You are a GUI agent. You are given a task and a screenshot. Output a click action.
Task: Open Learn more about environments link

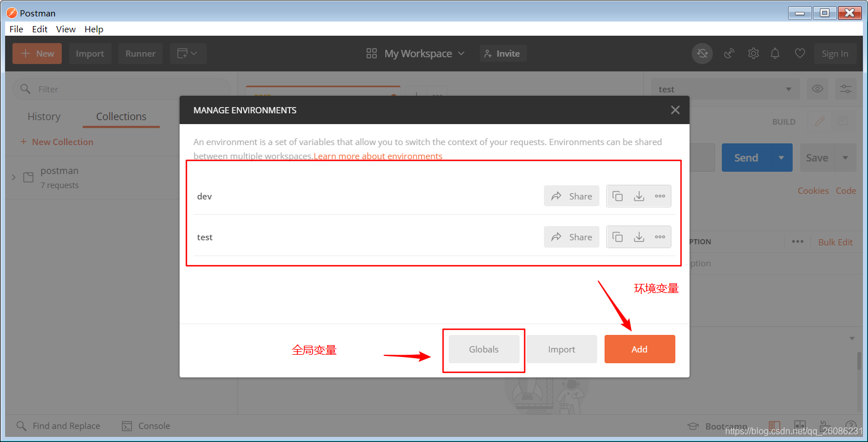point(378,156)
